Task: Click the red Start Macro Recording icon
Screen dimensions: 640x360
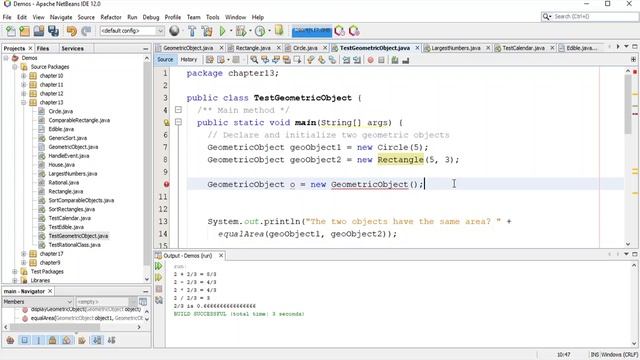Action: coord(371,60)
